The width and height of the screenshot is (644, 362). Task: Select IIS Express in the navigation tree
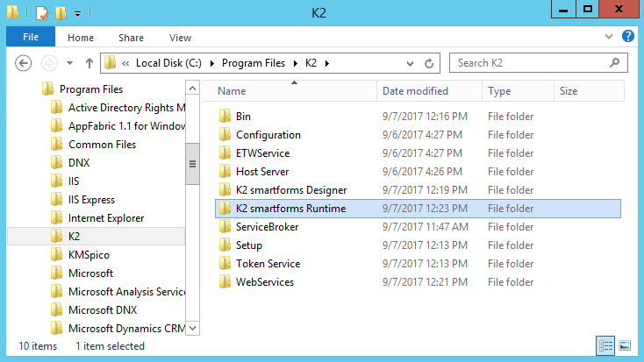[91, 200]
